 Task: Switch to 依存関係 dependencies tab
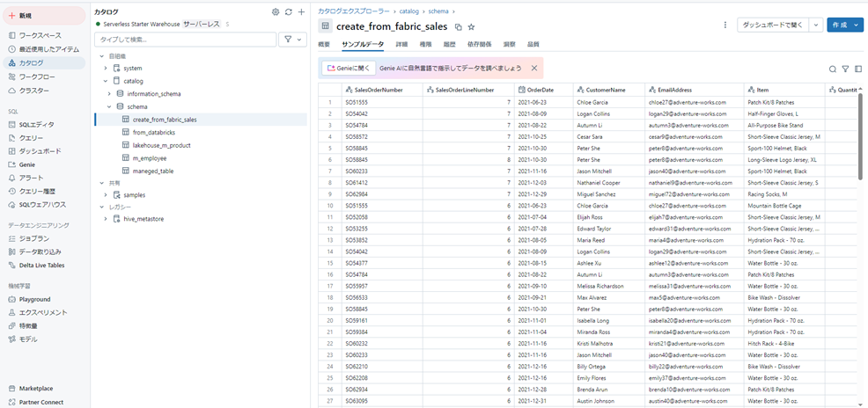(480, 44)
